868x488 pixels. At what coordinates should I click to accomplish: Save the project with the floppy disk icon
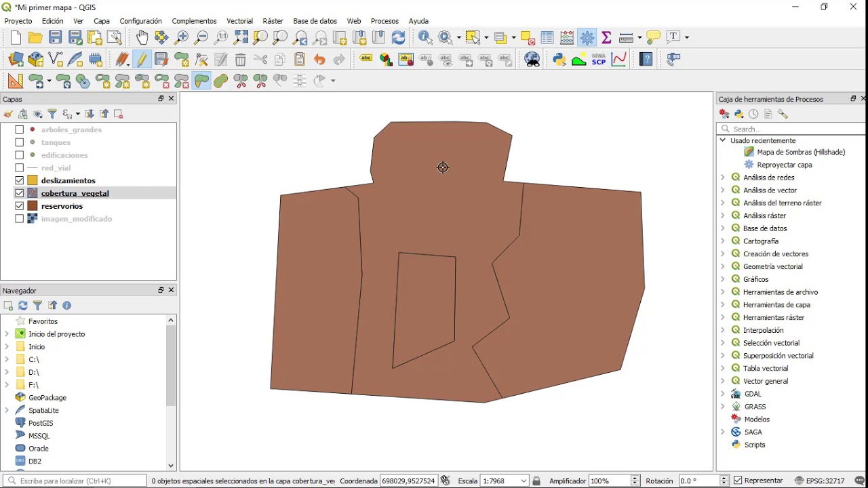56,38
